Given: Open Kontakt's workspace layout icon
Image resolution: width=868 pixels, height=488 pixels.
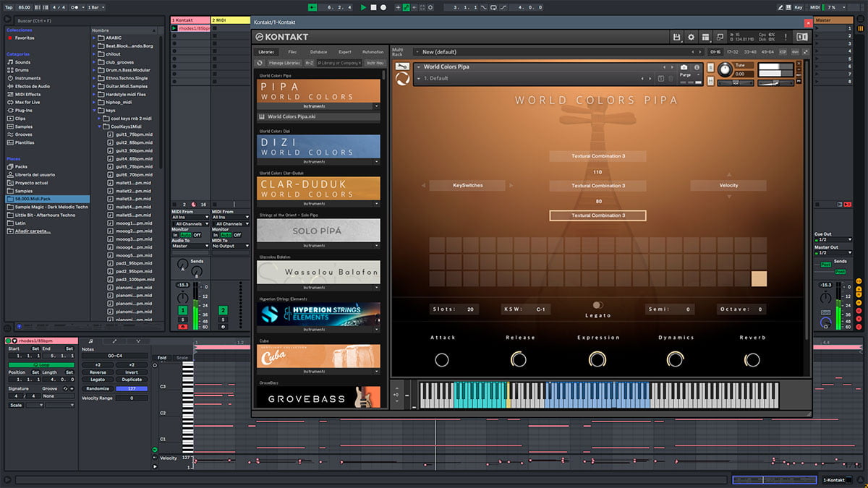Looking at the screenshot, I should click(x=705, y=37).
